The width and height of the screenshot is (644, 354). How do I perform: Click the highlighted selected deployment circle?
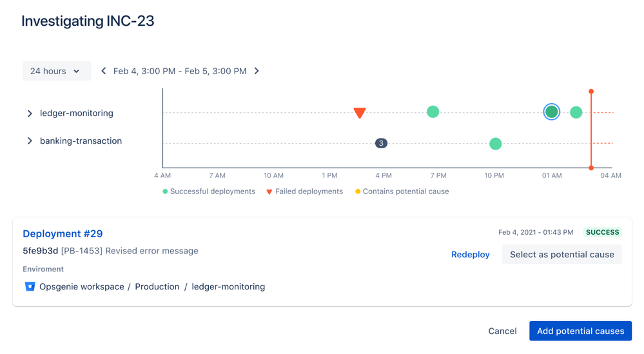pyautogui.click(x=552, y=112)
